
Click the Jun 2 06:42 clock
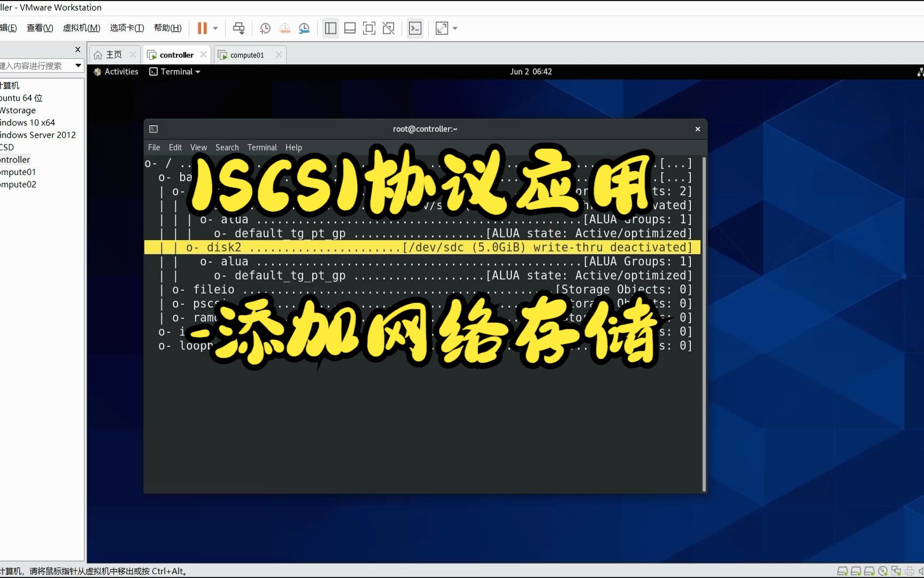click(x=530, y=71)
